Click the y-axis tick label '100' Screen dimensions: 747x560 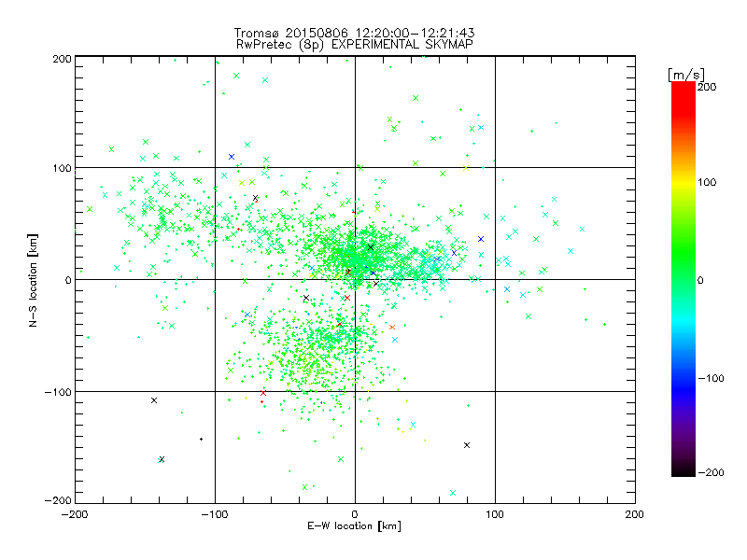(x=62, y=168)
